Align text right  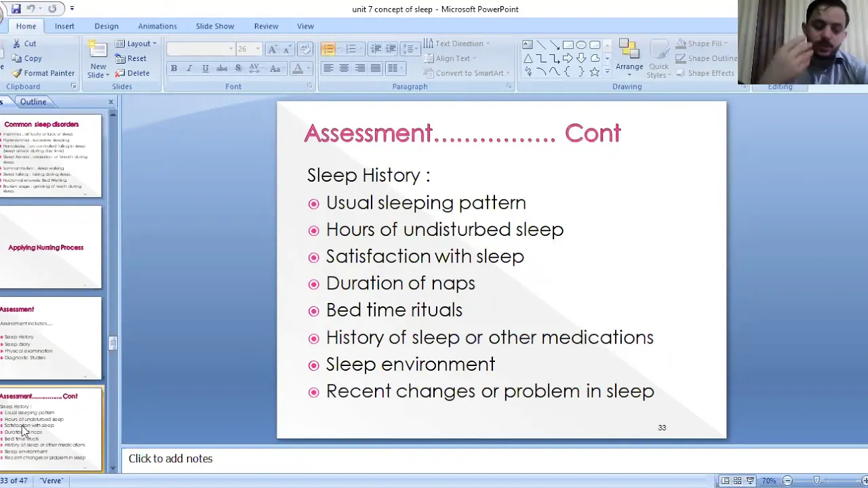tap(359, 68)
